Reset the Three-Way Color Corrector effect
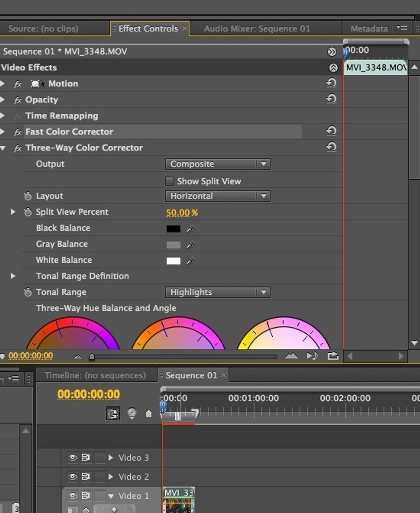This screenshot has height=513, width=420. 331,147
